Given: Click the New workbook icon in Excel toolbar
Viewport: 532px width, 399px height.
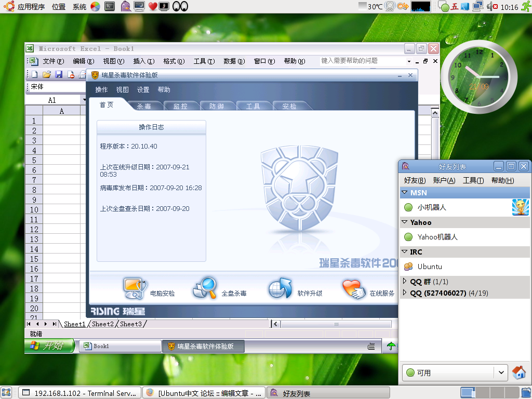Looking at the screenshot, I should point(35,74).
